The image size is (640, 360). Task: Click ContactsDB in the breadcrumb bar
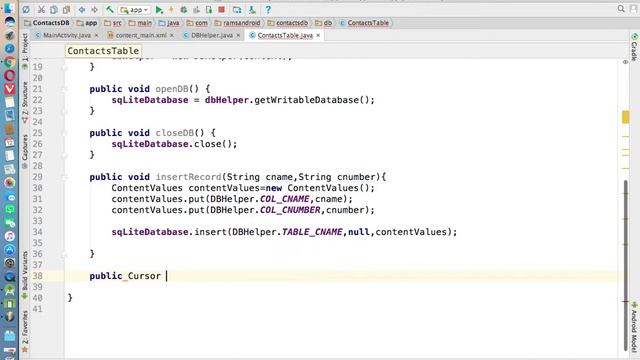(47, 23)
